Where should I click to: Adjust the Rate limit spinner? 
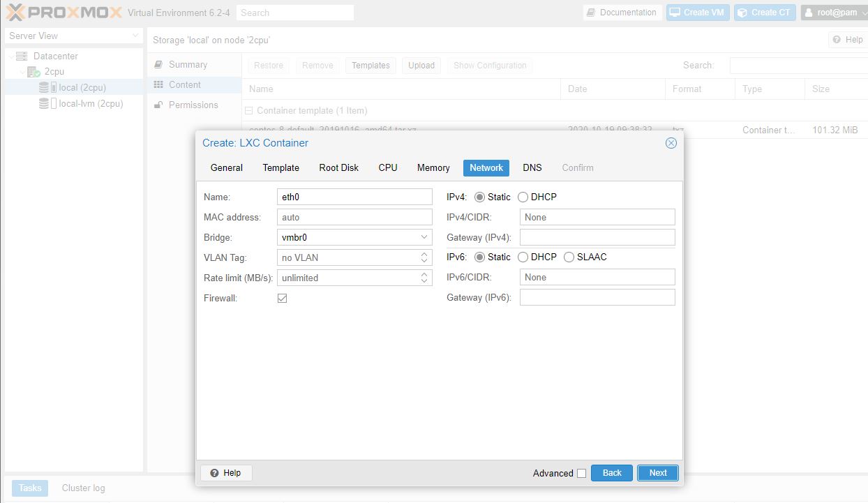(x=424, y=278)
